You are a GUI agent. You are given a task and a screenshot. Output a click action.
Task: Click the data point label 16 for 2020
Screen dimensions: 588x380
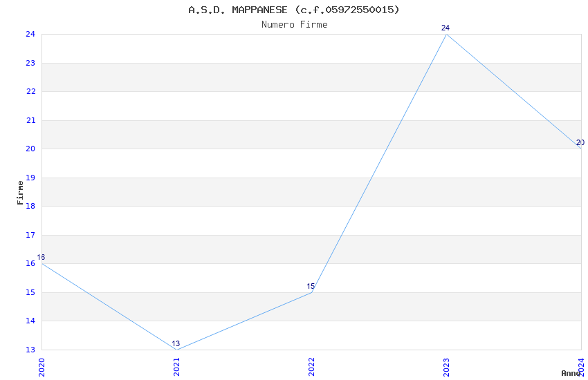[41, 257]
